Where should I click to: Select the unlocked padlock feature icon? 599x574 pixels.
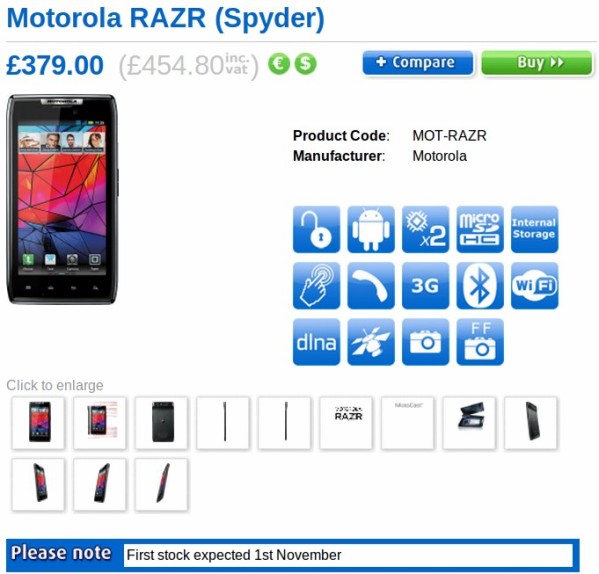[x=316, y=230]
